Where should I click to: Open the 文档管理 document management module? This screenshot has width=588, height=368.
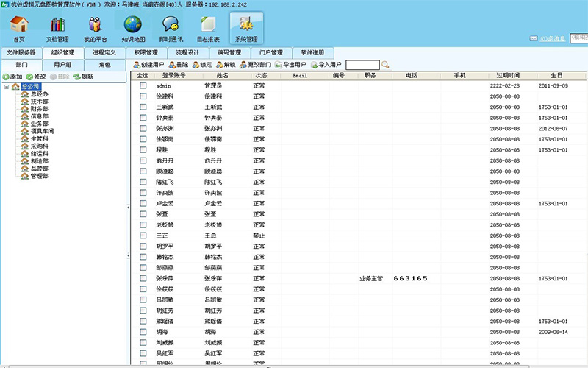57,29
